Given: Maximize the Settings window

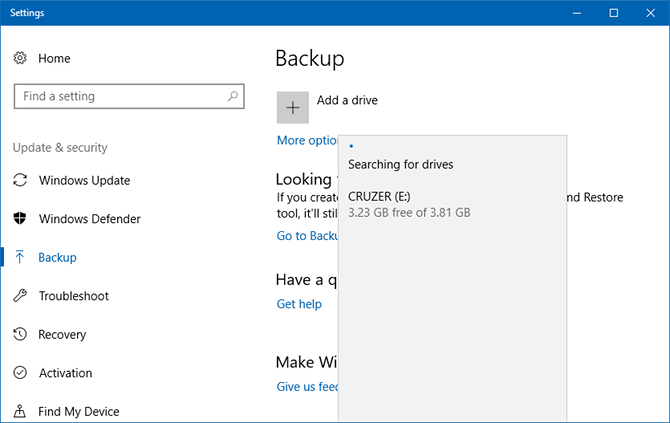Looking at the screenshot, I should coord(613,13).
